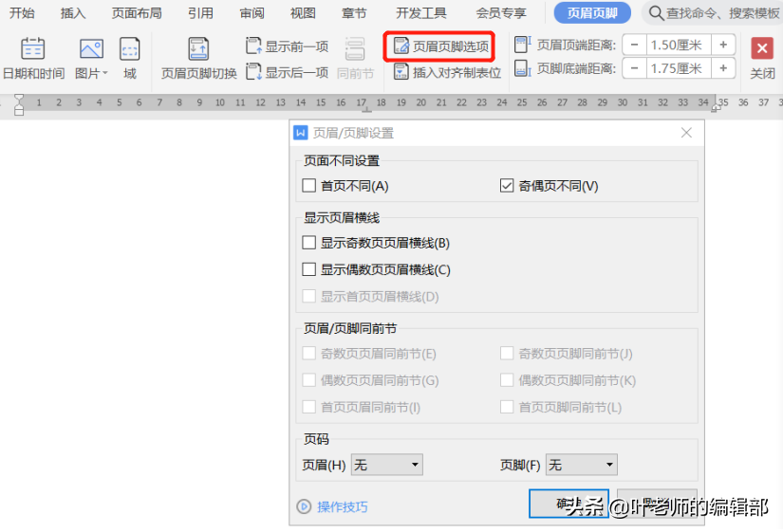Select the 页眉页脚 tab
Screen dimensions: 783x532
(x=592, y=13)
